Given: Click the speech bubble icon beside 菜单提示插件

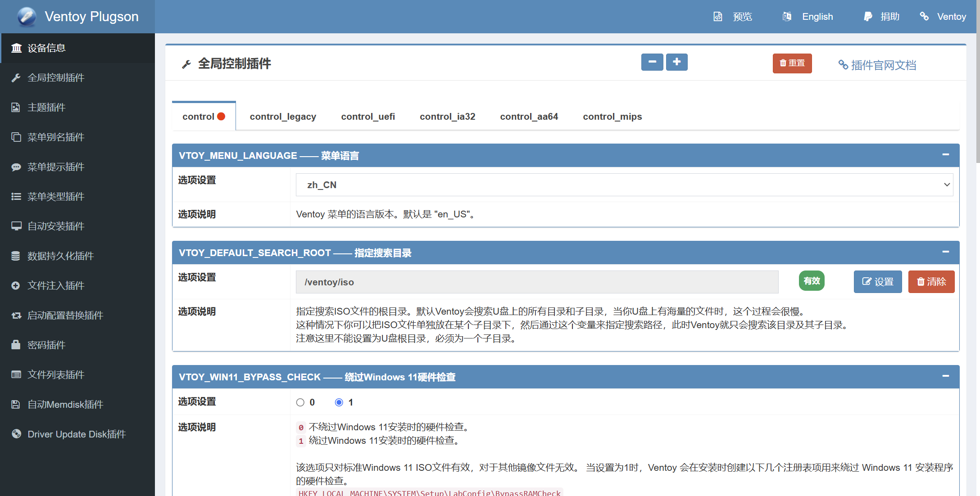Looking at the screenshot, I should [x=16, y=167].
